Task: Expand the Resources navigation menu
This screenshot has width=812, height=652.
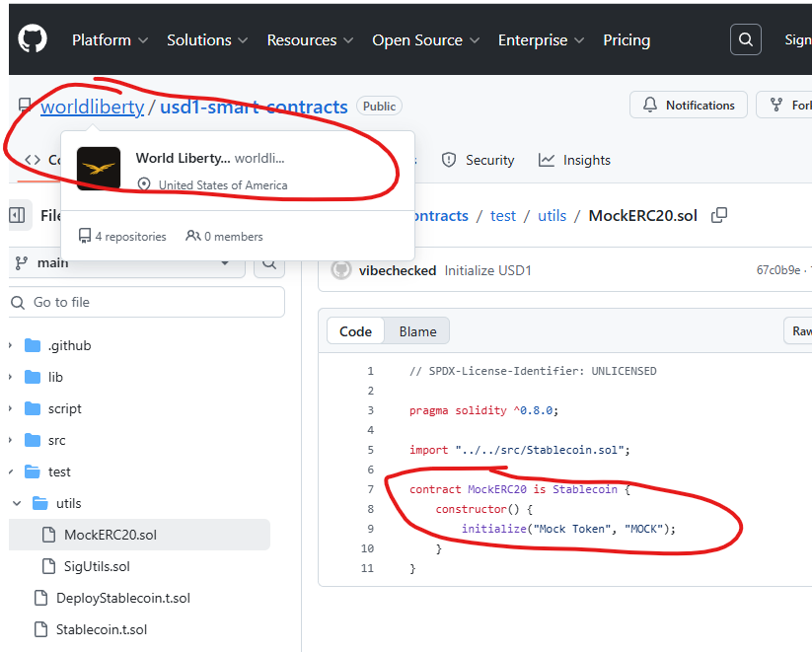Action: (310, 39)
